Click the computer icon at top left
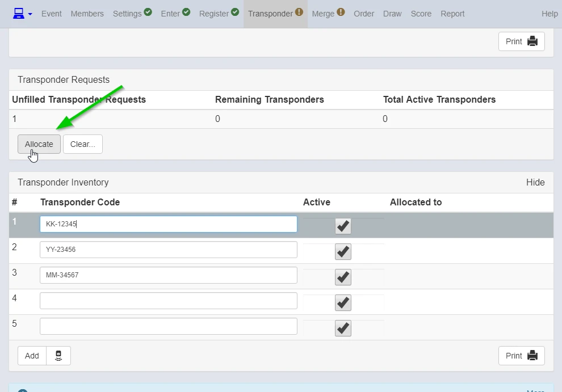 pos(18,13)
